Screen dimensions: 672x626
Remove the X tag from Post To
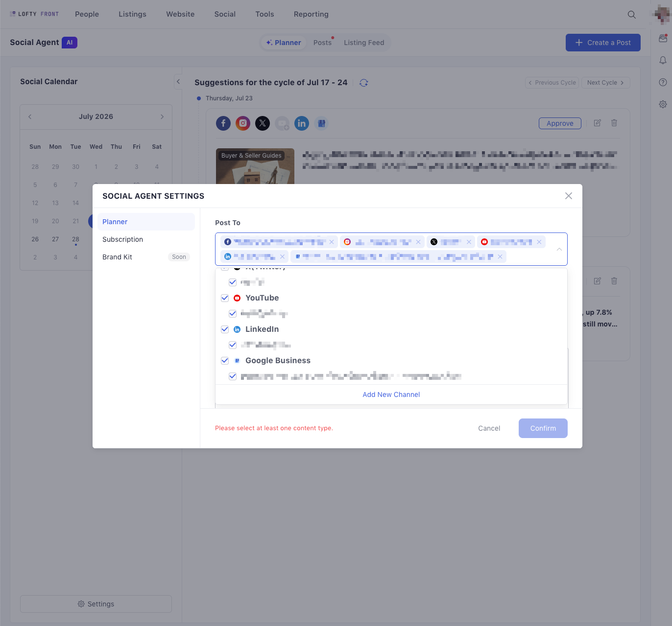(x=469, y=242)
